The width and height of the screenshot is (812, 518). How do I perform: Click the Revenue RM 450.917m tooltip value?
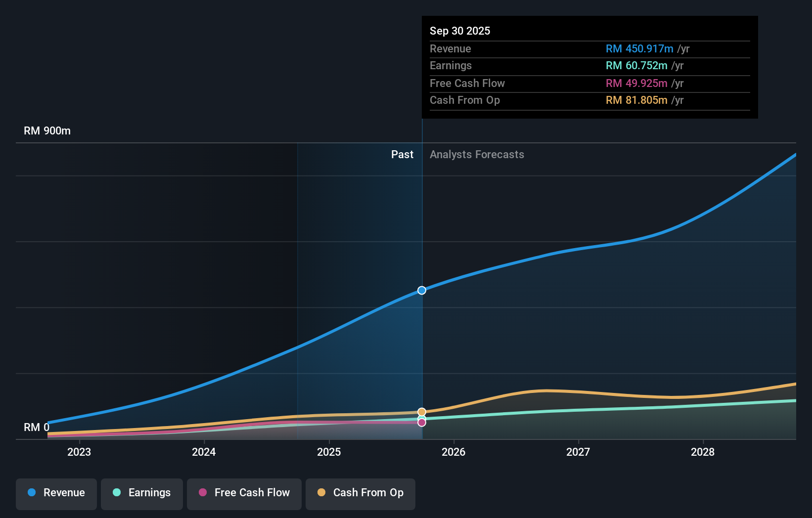pyautogui.click(x=639, y=48)
